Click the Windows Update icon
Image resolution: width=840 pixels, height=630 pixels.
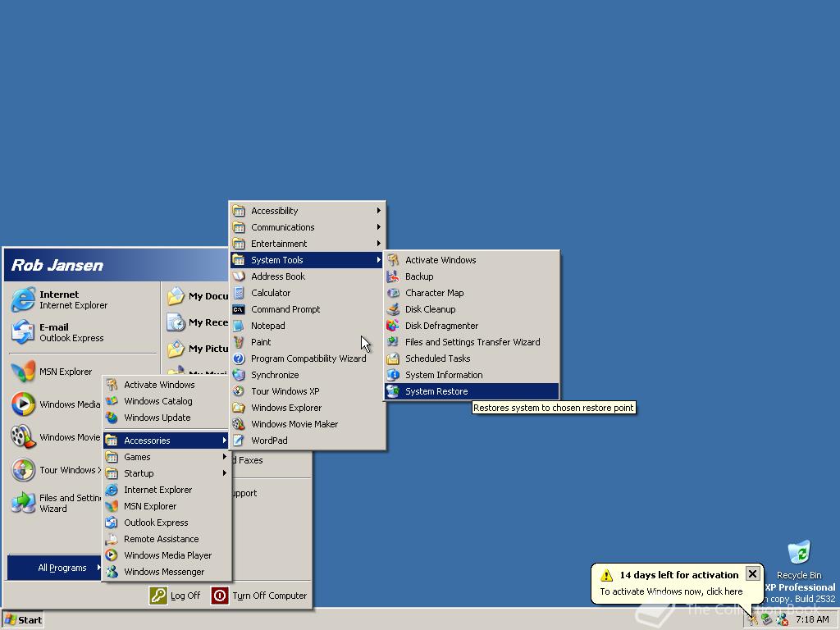point(112,418)
